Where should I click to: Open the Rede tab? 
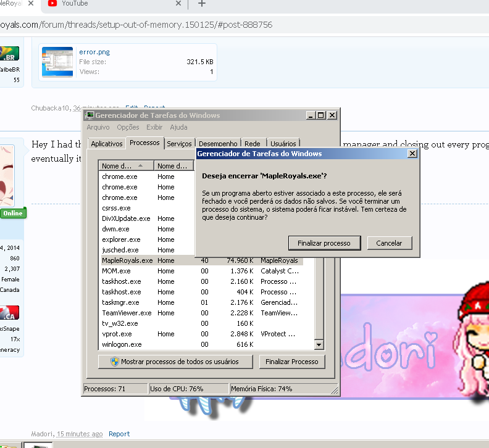click(253, 144)
